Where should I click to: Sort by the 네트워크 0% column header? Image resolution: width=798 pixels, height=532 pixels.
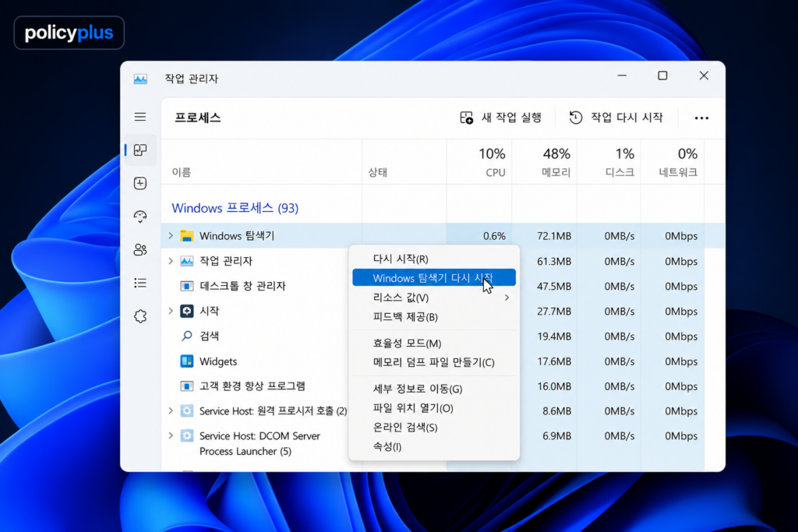tap(673, 162)
